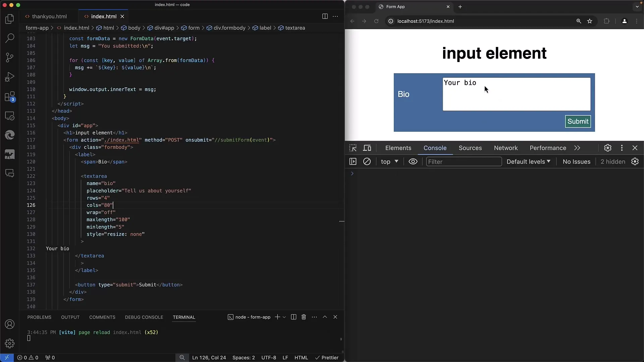Open terminal launch profile dropdown
The width and height of the screenshot is (644, 362).
(x=284, y=317)
